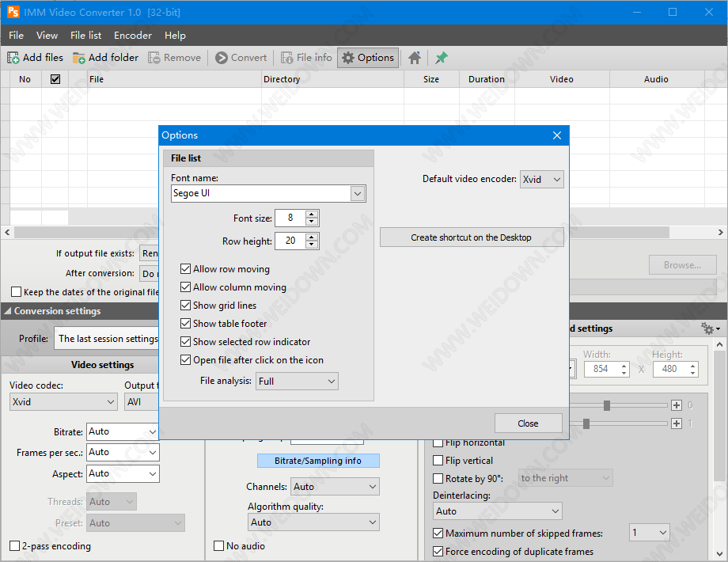Start conversion with the Convert button

241,58
